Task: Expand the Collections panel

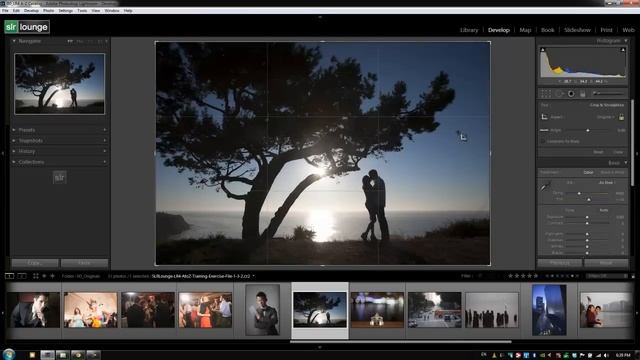Action: click(14, 162)
